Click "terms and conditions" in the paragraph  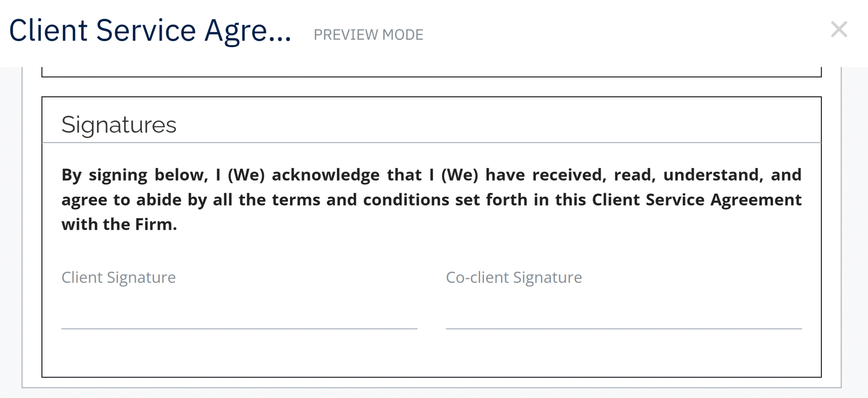pyautogui.click(x=361, y=200)
